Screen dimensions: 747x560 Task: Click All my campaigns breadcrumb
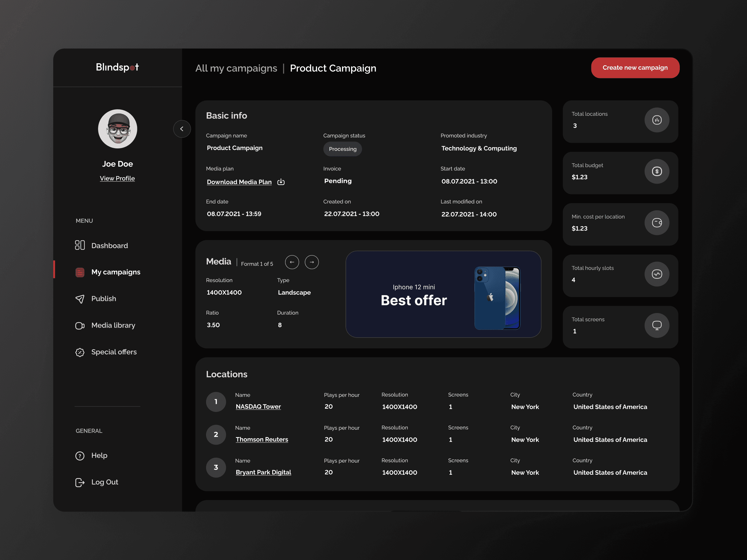[236, 68]
